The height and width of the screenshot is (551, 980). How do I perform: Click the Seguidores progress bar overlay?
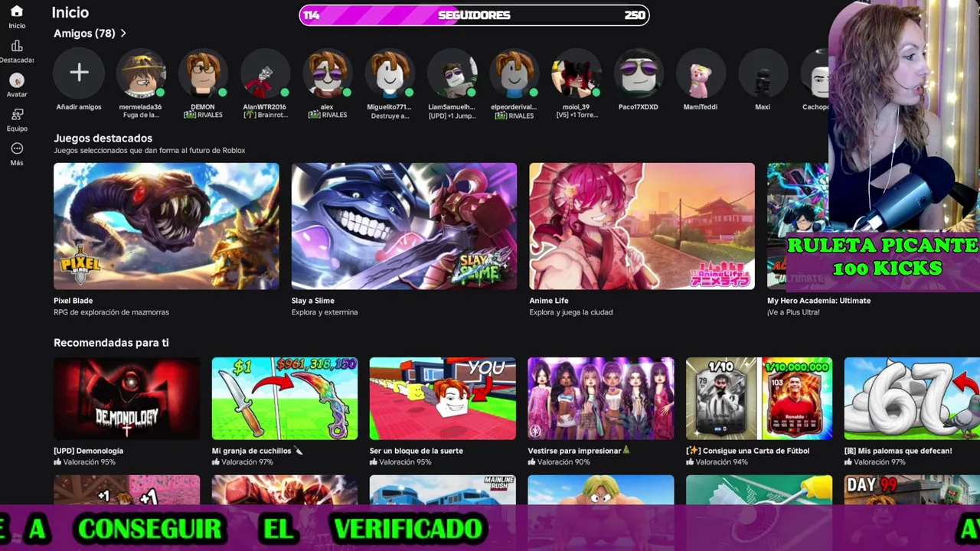coord(474,15)
